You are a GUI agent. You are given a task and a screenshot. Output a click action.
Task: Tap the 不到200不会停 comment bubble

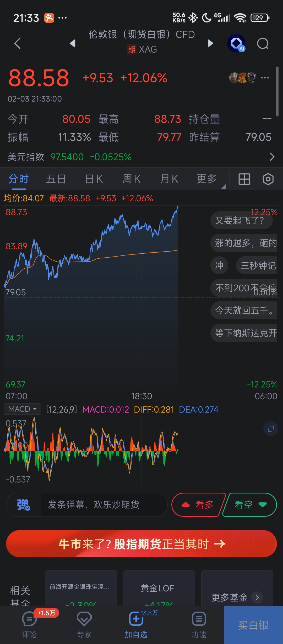coord(244,288)
